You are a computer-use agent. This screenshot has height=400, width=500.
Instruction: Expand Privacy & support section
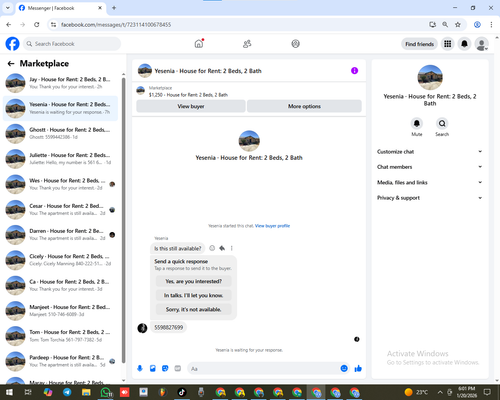click(430, 198)
